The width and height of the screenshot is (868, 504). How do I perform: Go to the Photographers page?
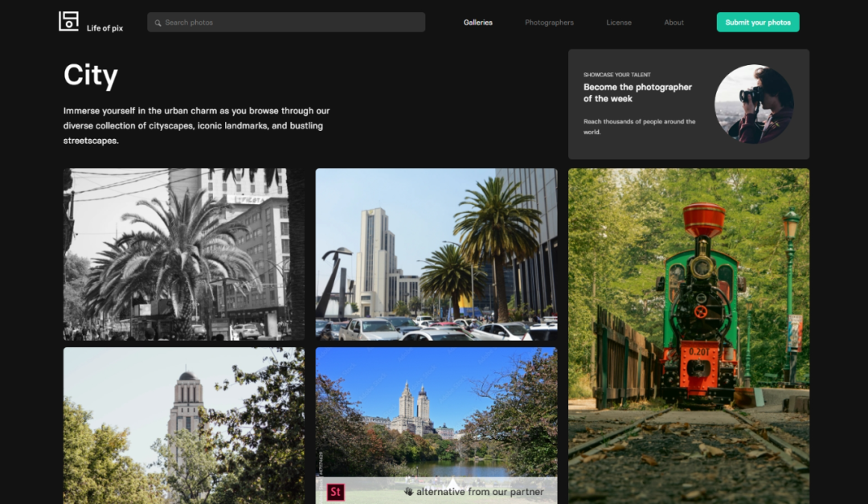pos(549,23)
